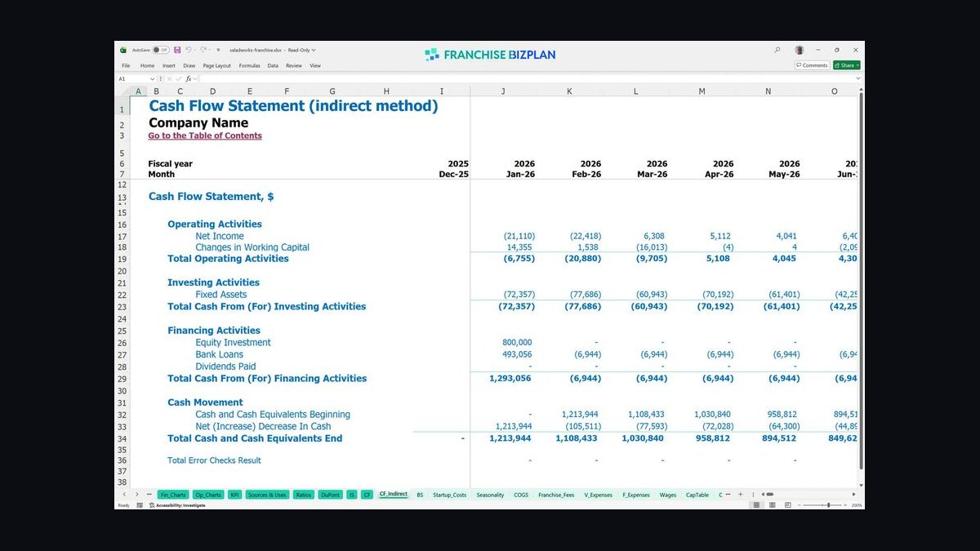This screenshot has height=551, width=980.
Task: Click the hidden sheets ellipsis before Fin_Charts
Action: [x=149, y=495]
